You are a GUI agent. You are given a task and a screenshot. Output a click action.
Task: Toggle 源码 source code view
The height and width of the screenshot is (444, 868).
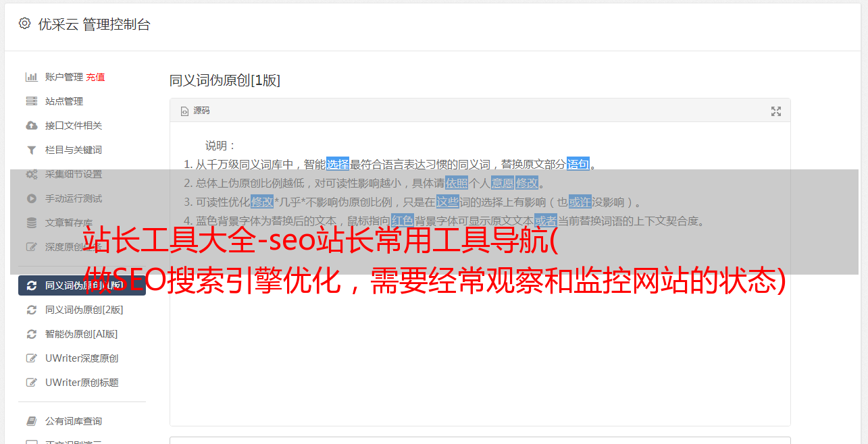[195, 111]
